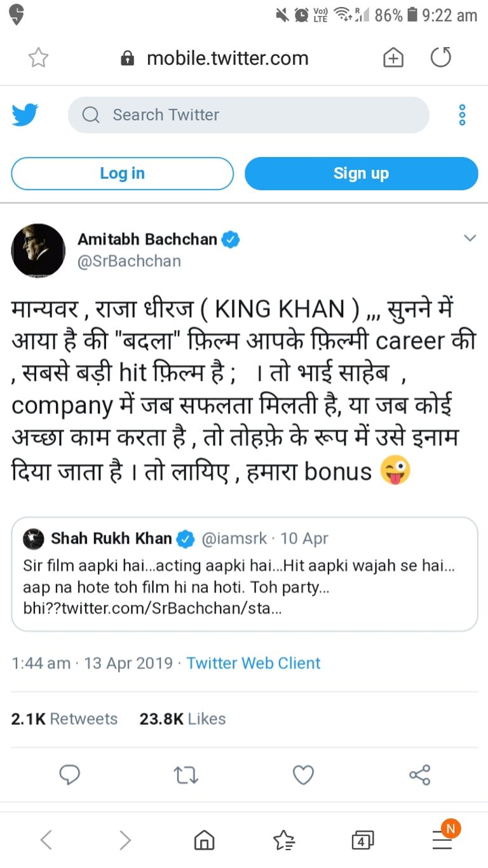Open the browser hamburger menu
This screenshot has width=488, height=868.
[442, 839]
